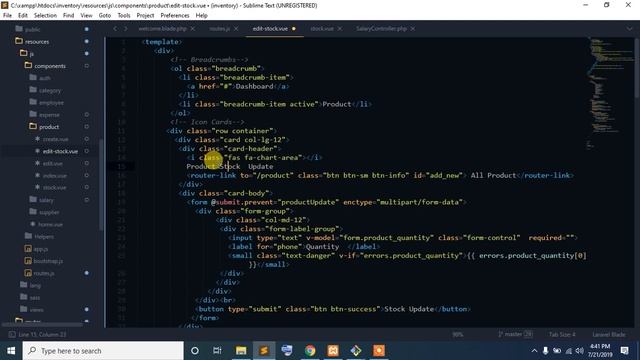The width and height of the screenshot is (640, 360).
Task: Open the Windows Start menu
Action: (11, 351)
